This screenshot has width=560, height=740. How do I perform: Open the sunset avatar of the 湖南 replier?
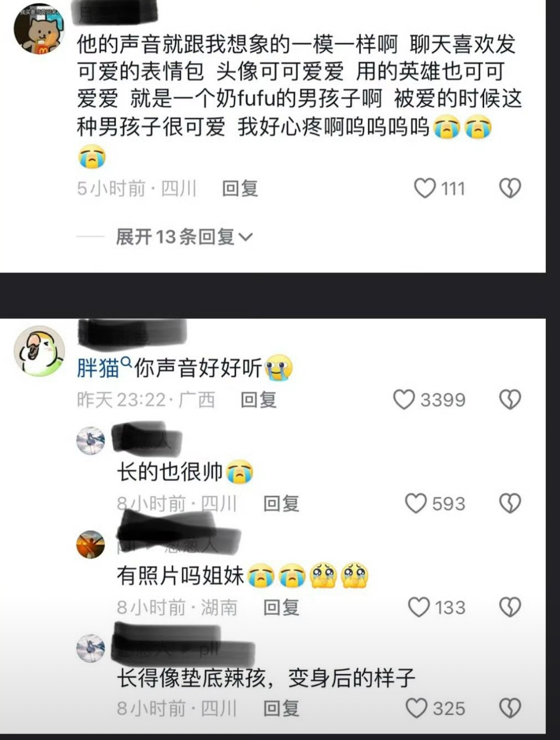click(90, 545)
